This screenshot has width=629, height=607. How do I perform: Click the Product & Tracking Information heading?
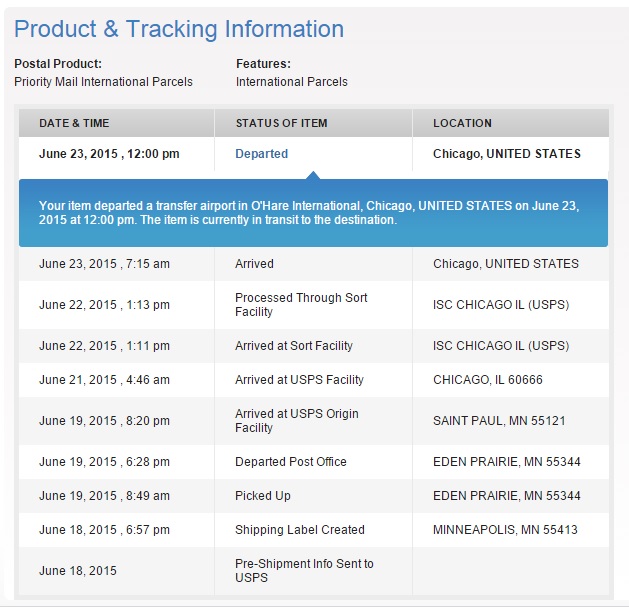point(179,29)
